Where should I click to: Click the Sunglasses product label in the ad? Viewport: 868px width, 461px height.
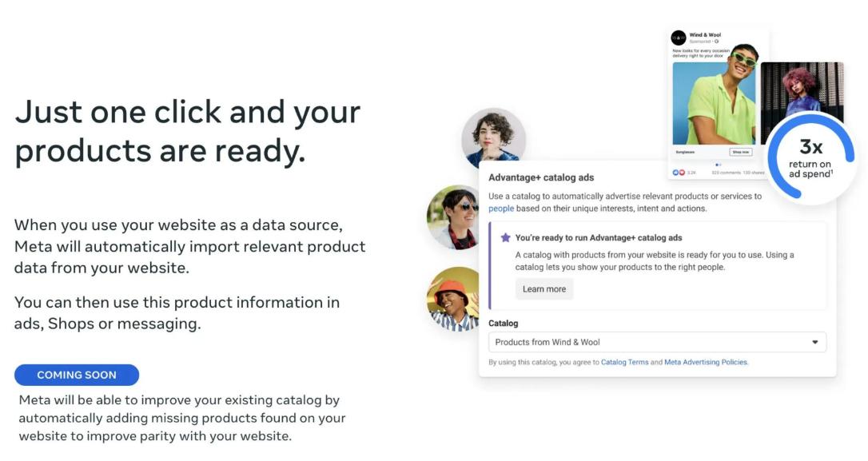(x=685, y=152)
